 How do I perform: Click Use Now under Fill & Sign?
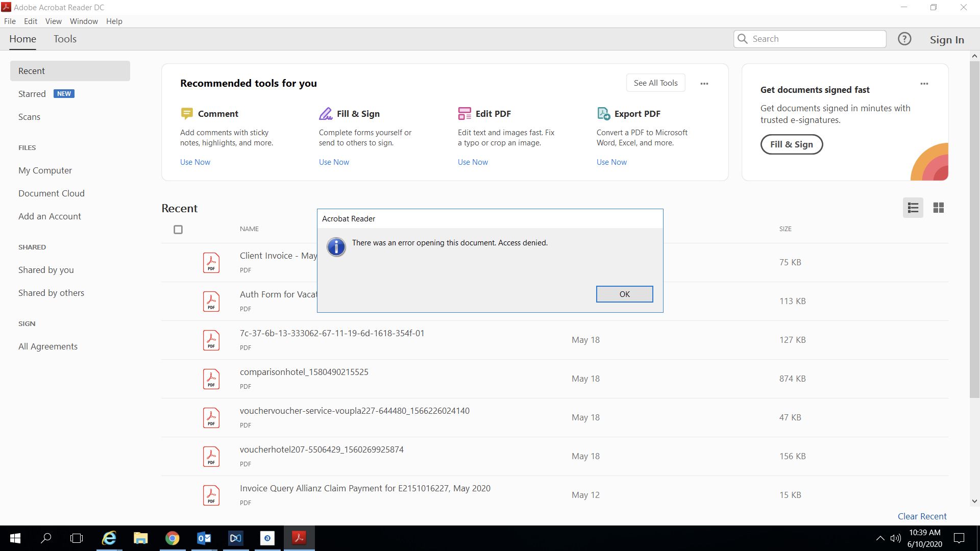334,162
